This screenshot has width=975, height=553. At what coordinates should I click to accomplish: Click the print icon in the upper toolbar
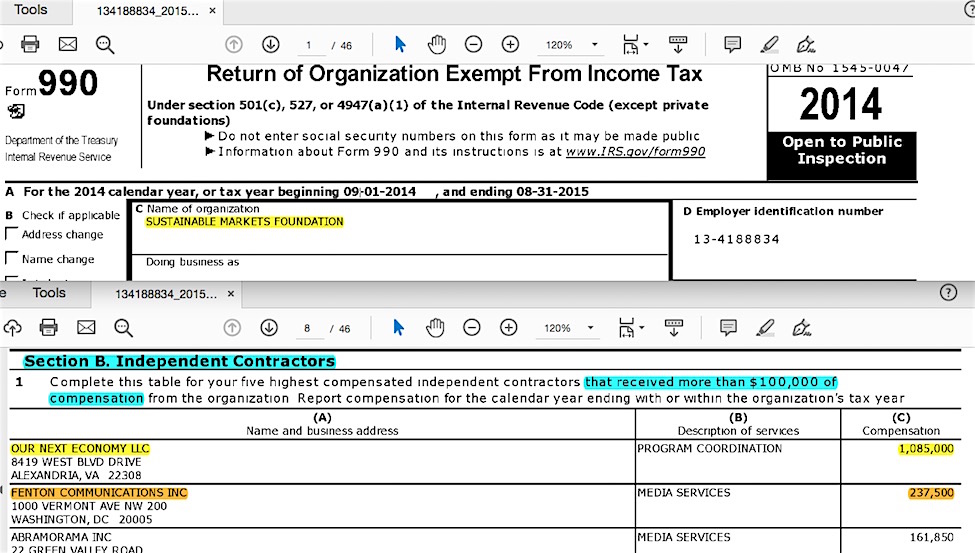30,44
